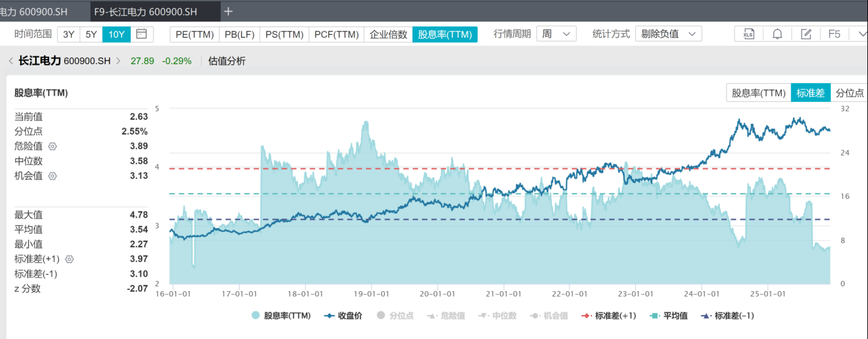
Task: Open the edit note pencil icon
Action: pos(806,34)
